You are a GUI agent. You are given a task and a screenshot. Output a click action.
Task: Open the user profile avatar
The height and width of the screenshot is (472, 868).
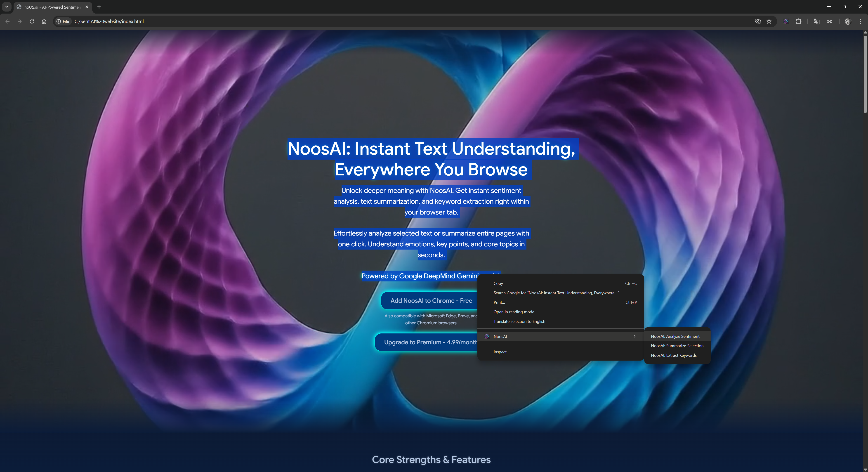point(848,21)
